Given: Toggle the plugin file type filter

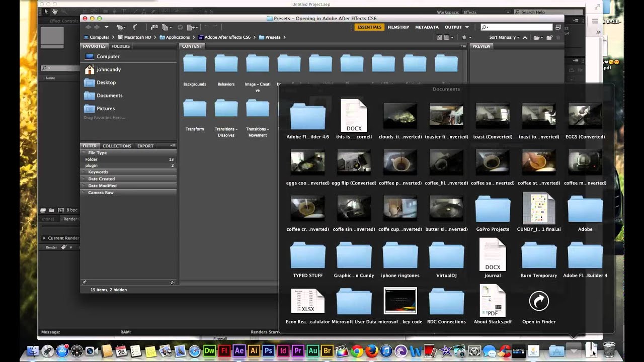Looking at the screenshot, I should point(129,165).
